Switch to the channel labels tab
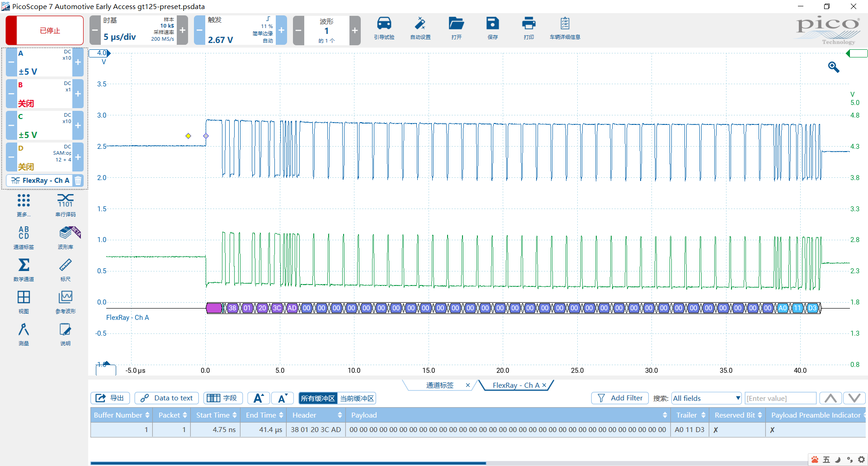The image size is (868, 466). pyautogui.click(x=439, y=385)
